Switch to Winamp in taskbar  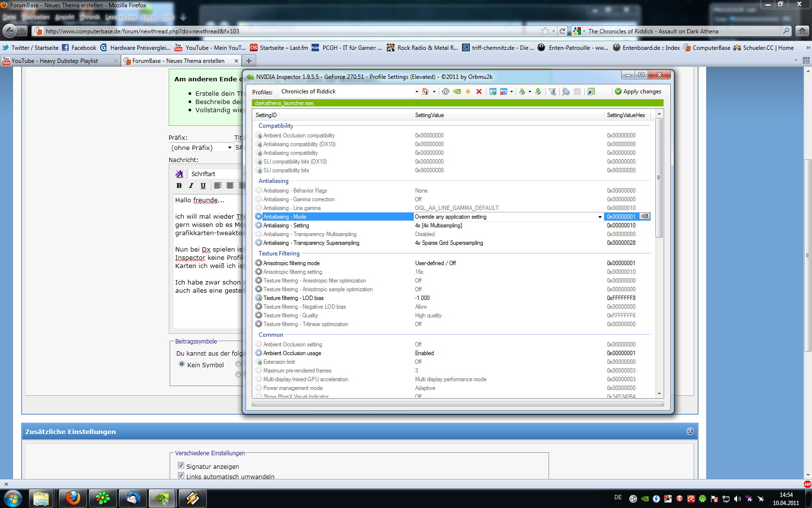point(192,498)
